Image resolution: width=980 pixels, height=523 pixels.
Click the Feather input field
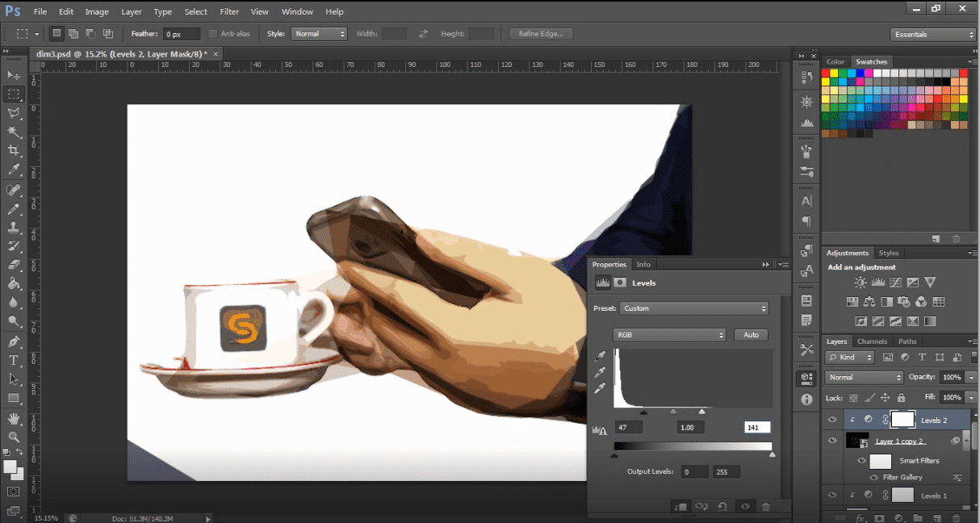pos(182,35)
